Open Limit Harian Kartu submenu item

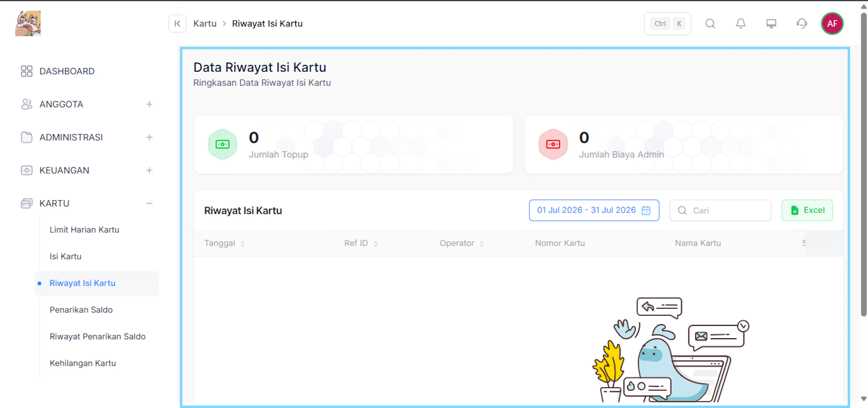pos(84,230)
